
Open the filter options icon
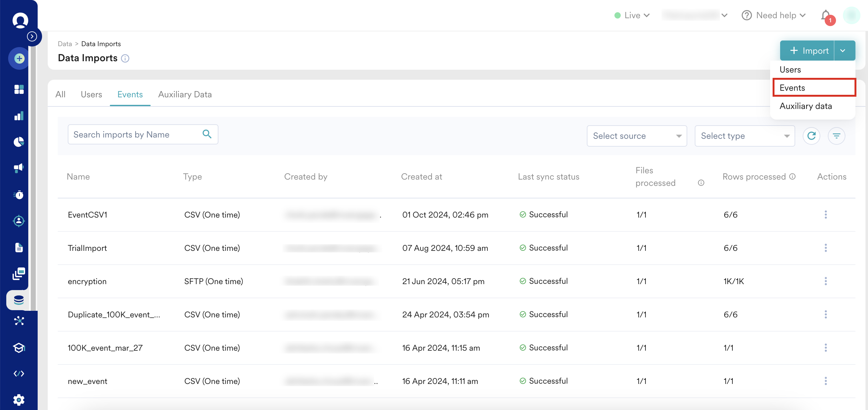tap(836, 136)
